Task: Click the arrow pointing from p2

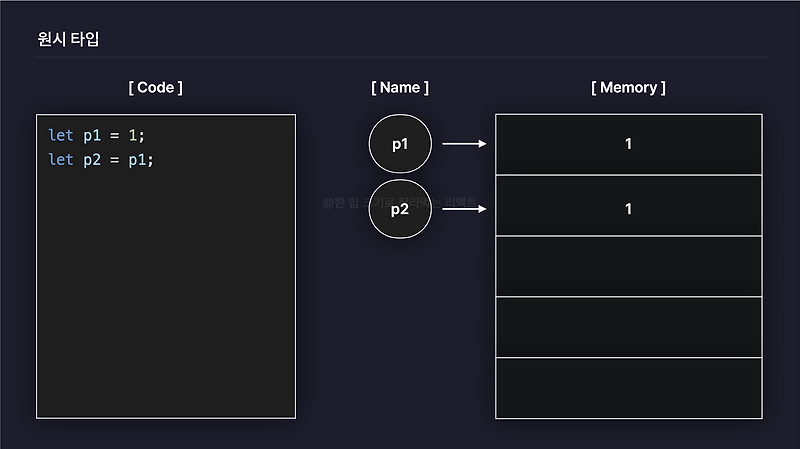Action: coord(464,209)
